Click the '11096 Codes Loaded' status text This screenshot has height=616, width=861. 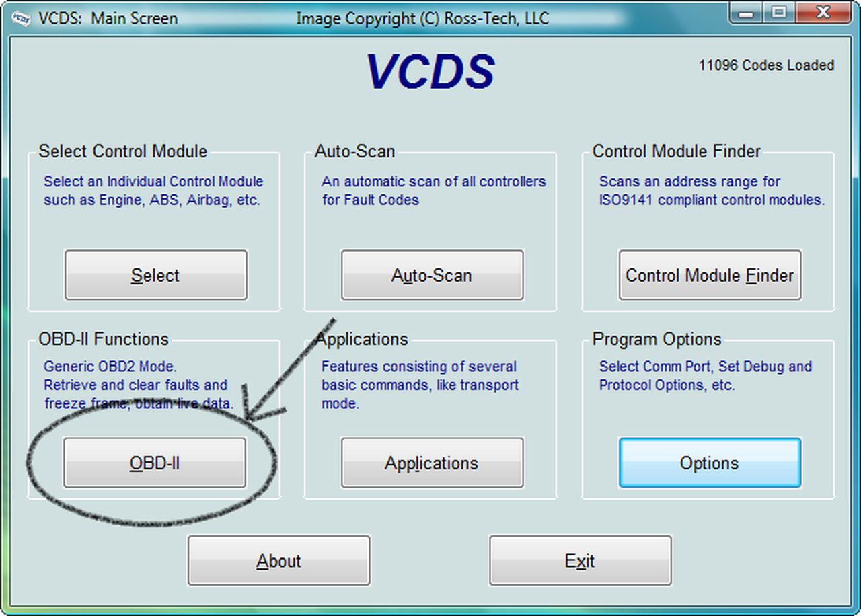(x=766, y=65)
